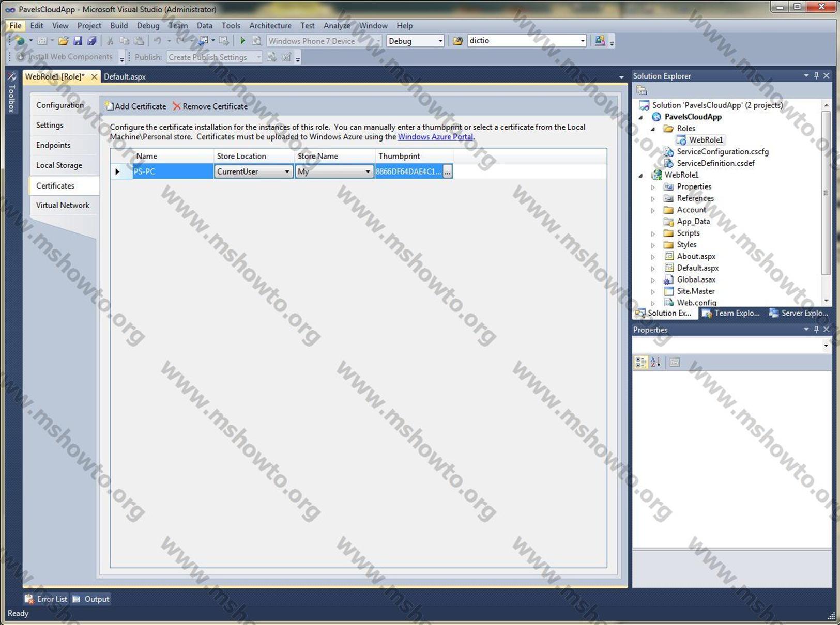This screenshot has width=840, height=625.
Task: Open the Architecture menu
Action: tap(270, 26)
